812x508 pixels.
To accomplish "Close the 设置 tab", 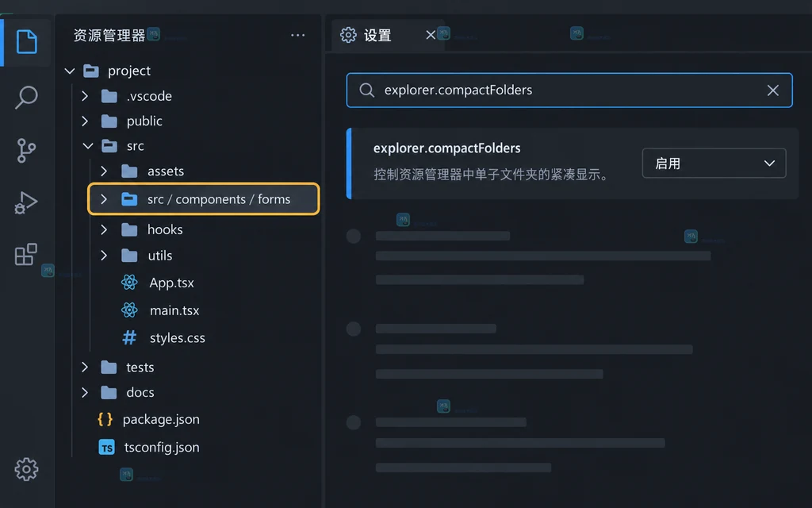I will tap(431, 35).
